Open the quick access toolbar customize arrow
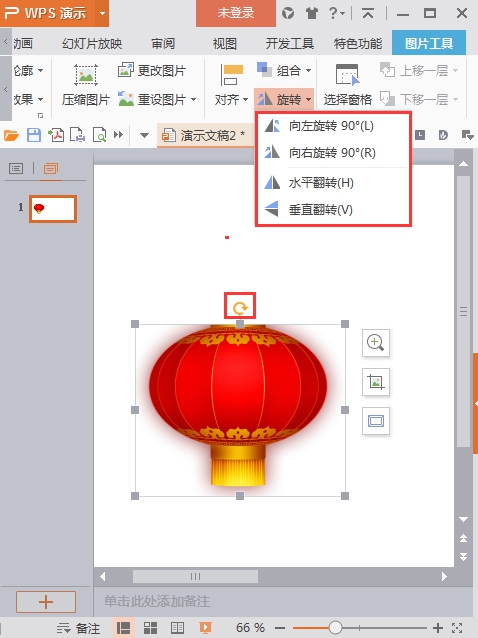The width and height of the screenshot is (478, 638). point(144,135)
